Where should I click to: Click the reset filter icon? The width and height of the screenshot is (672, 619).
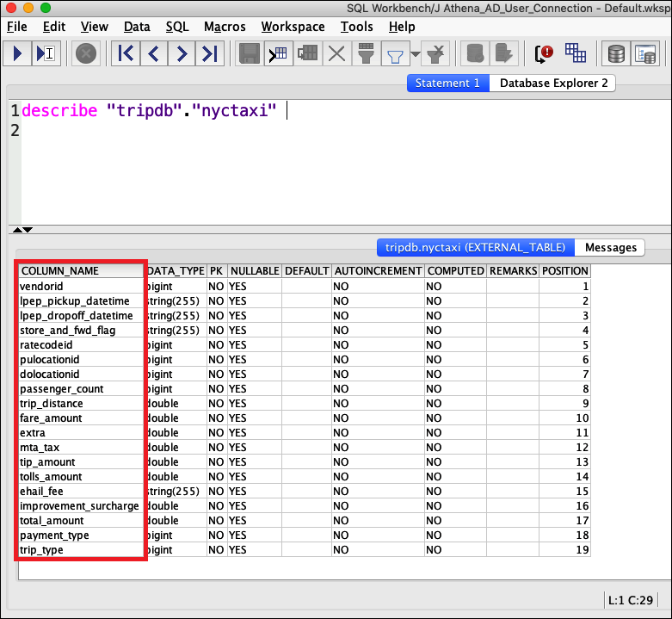pos(437,54)
